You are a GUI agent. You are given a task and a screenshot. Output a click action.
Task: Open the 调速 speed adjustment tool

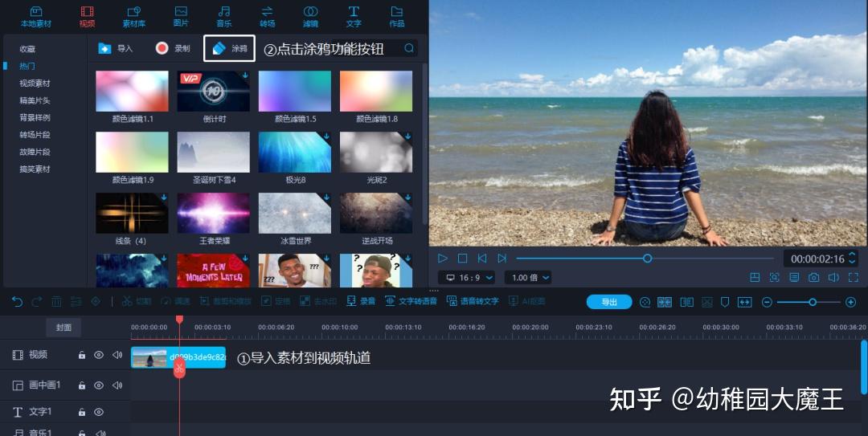pos(175,302)
